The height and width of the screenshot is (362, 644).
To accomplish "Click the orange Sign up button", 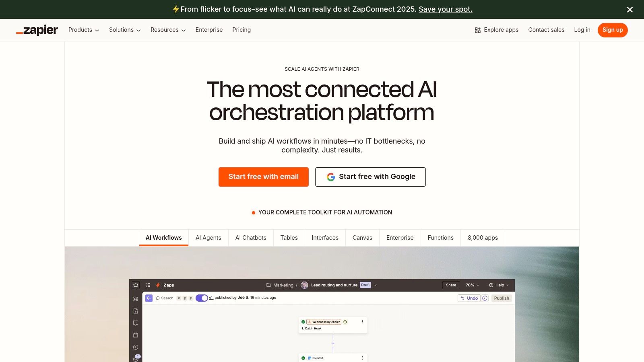I will pyautogui.click(x=613, y=30).
